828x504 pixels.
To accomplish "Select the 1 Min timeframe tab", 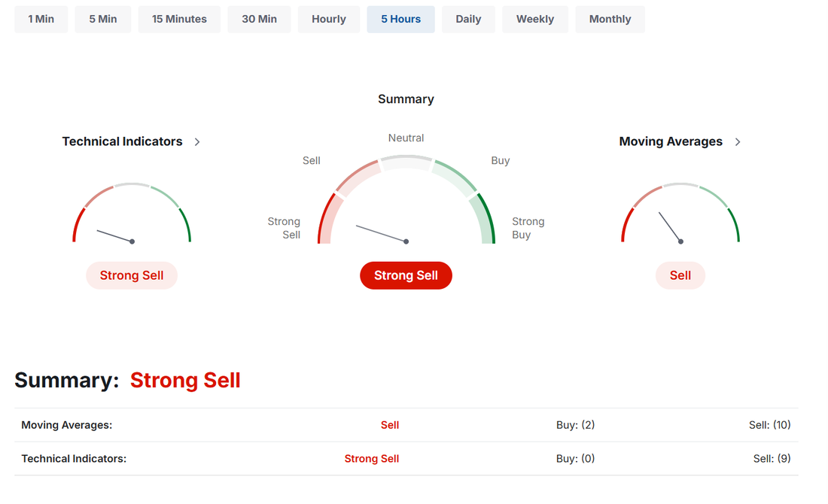I will pyautogui.click(x=41, y=20).
